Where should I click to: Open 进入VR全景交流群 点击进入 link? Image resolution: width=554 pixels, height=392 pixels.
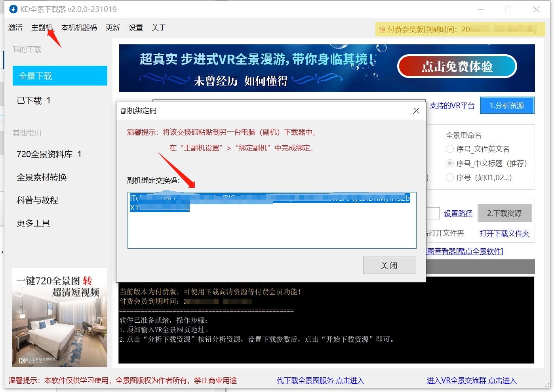pyautogui.click(x=472, y=381)
